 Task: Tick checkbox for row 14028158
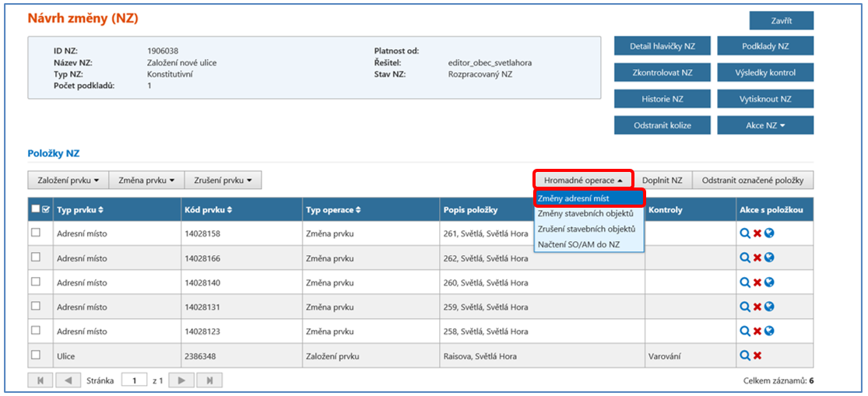pyautogui.click(x=36, y=233)
